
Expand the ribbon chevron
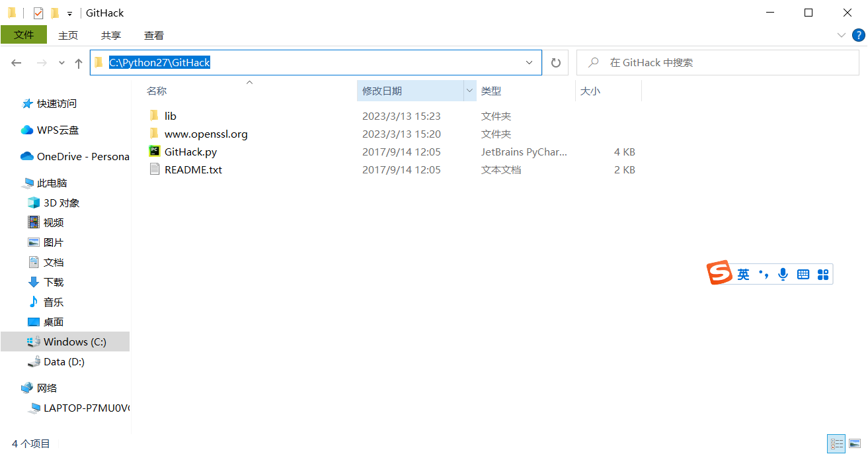tap(841, 35)
